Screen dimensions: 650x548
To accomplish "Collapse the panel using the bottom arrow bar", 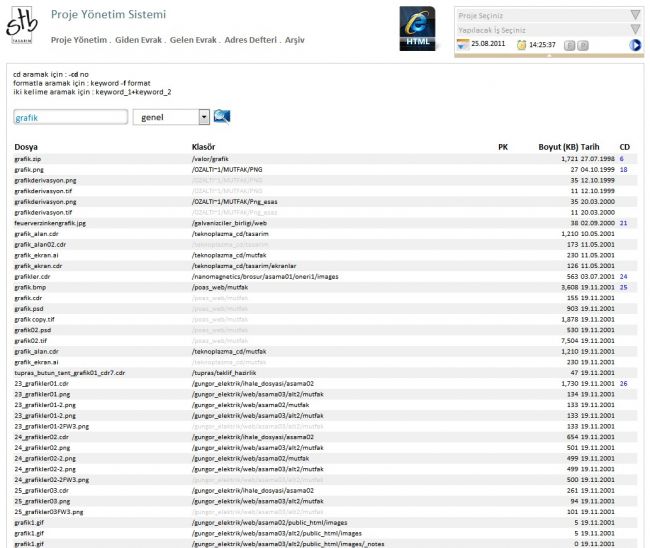I will coord(549,56).
